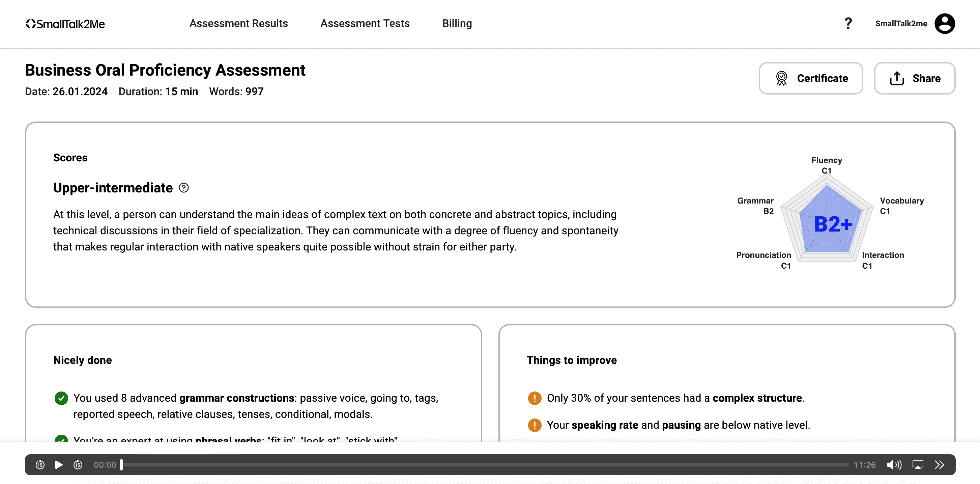The width and height of the screenshot is (980, 484).
Task: Click the Share upload icon
Action: point(897,78)
